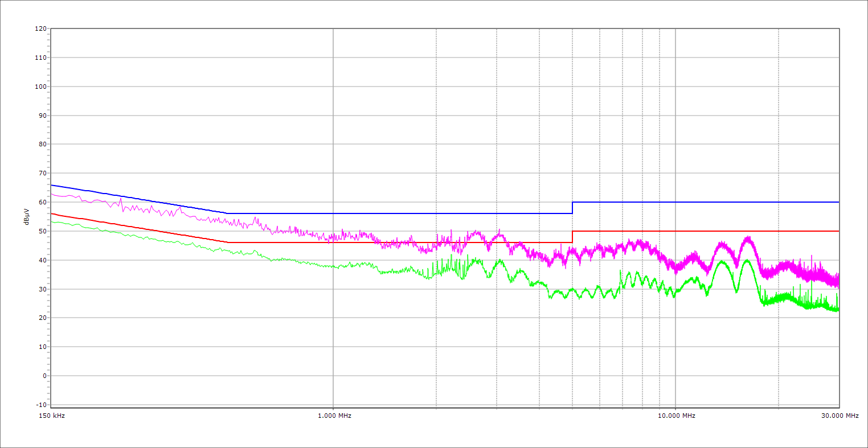Click the green trace start at 150 kHz
Image resolution: width=868 pixels, height=448 pixels.
[52, 221]
